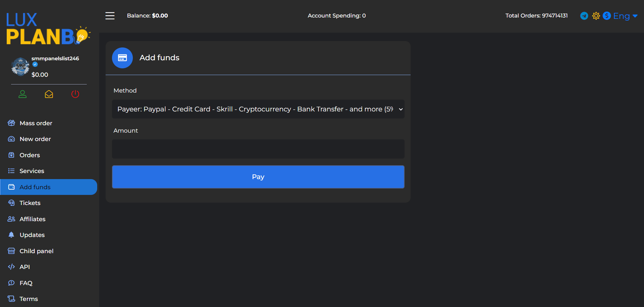The height and width of the screenshot is (307, 644).
Task: Click the user avatar picture
Action: click(x=20, y=67)
